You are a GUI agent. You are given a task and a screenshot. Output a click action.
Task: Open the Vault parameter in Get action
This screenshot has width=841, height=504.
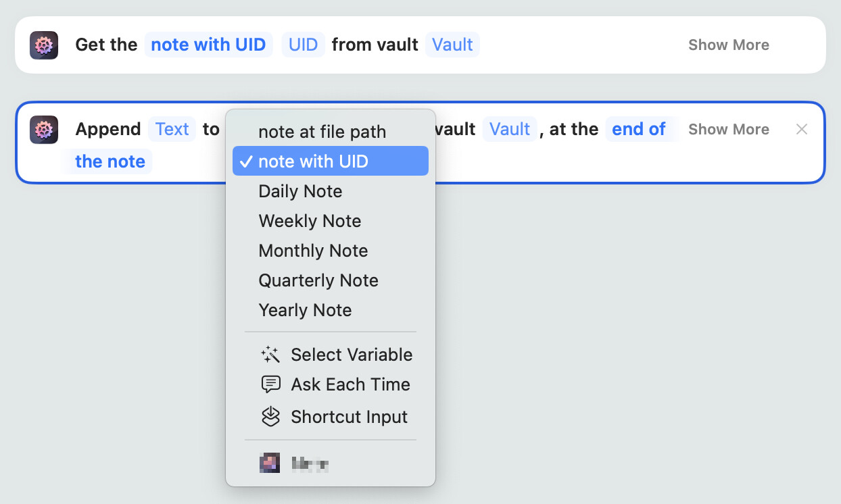452,45
